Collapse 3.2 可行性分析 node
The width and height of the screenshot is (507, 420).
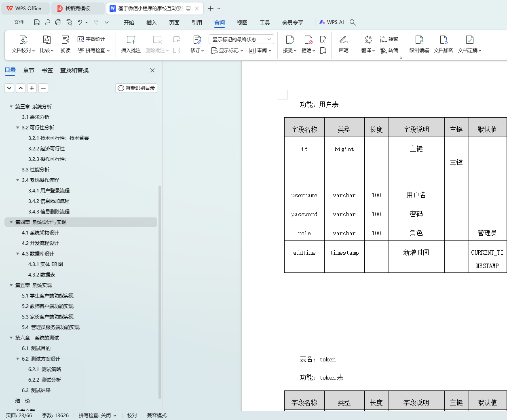click(x=17, y=128)
